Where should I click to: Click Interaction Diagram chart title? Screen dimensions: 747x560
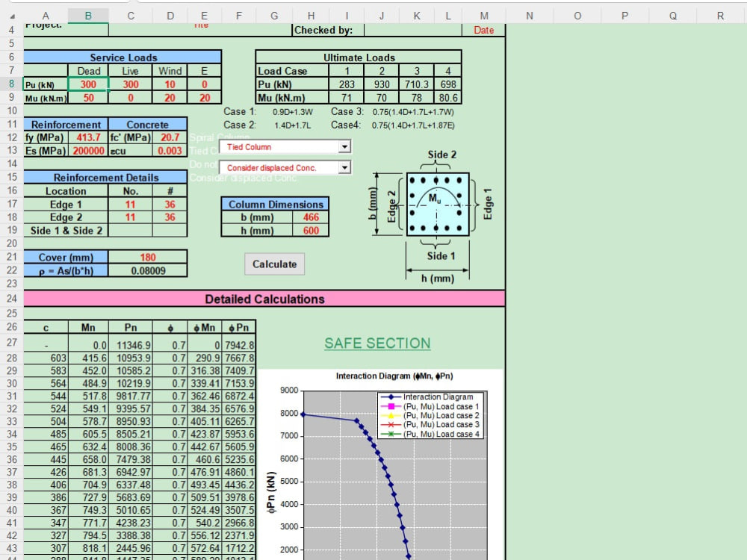[394, 376]
